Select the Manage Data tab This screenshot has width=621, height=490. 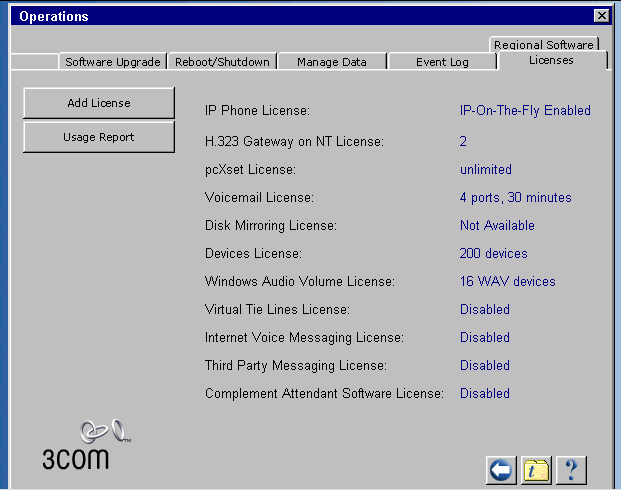[331, 62]
